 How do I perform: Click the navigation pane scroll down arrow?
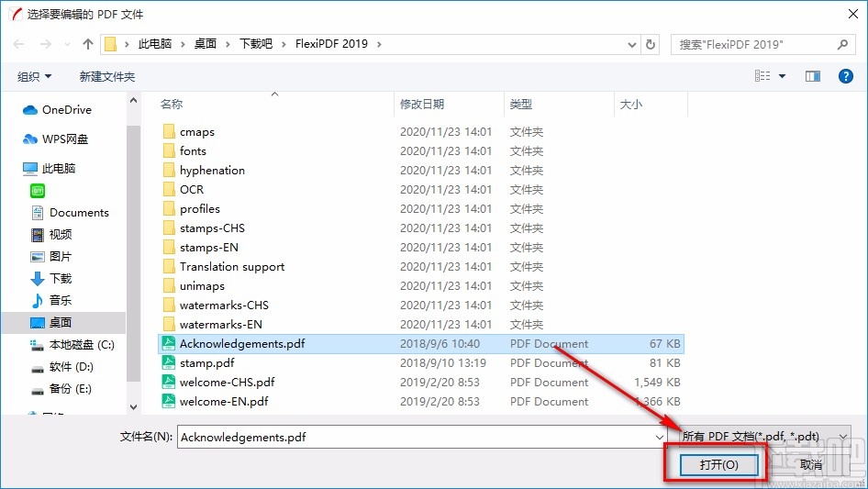[x=133, y=406]
